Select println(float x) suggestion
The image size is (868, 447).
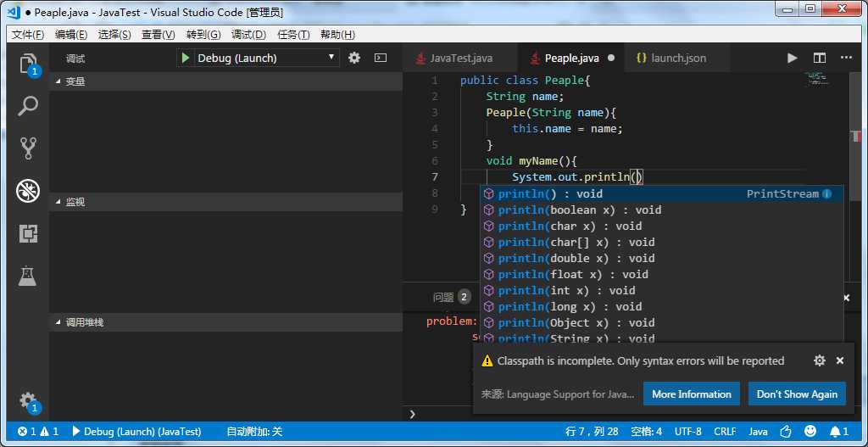661,274
